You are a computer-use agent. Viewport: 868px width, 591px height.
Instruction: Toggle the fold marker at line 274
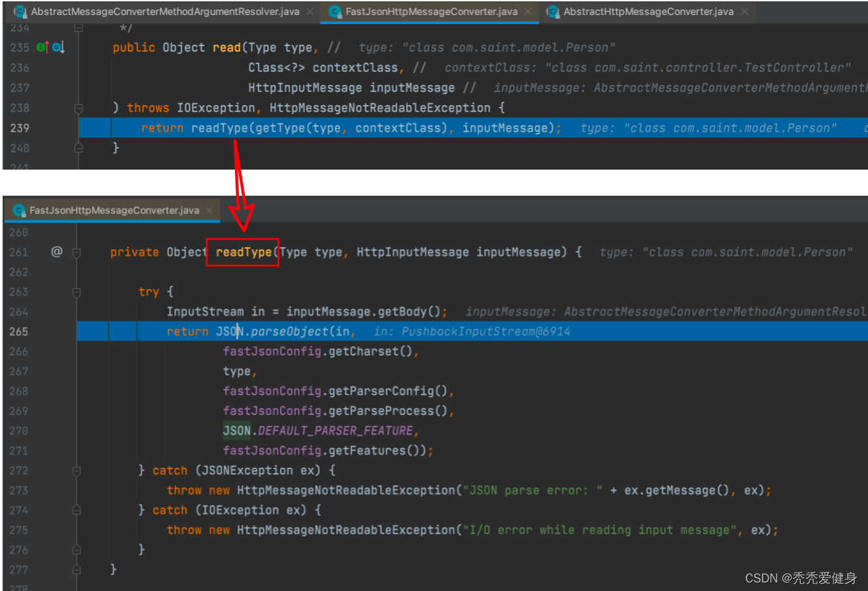point(76,510)
